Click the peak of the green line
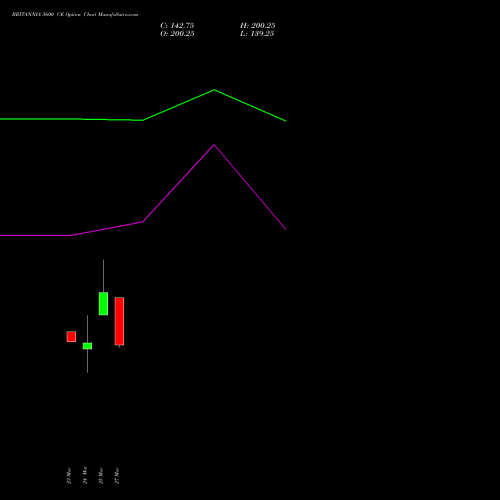 (x=214, y=90)
